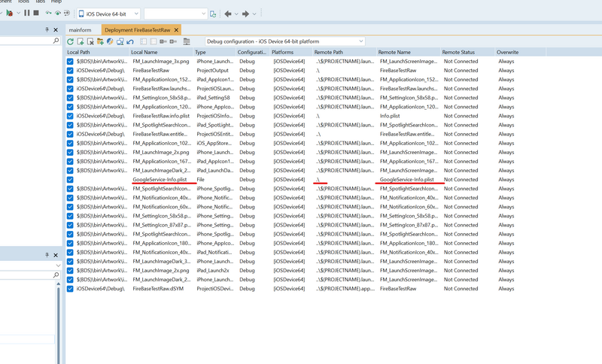Open iOS Device 64-bit platform dropdown
The height and width of the screenshot is (364, 602).
[x=108, y=14]
